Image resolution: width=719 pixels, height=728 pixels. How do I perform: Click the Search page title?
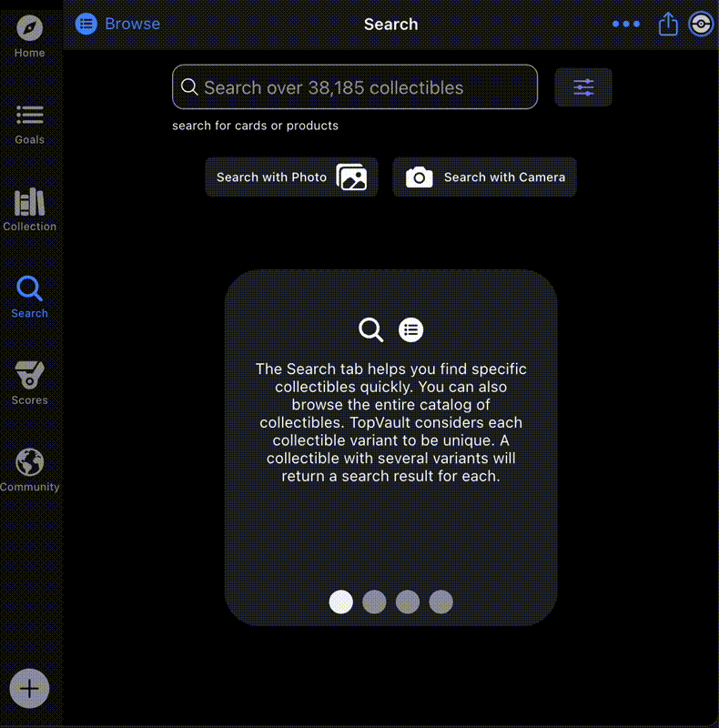click(x=391, y=25)
